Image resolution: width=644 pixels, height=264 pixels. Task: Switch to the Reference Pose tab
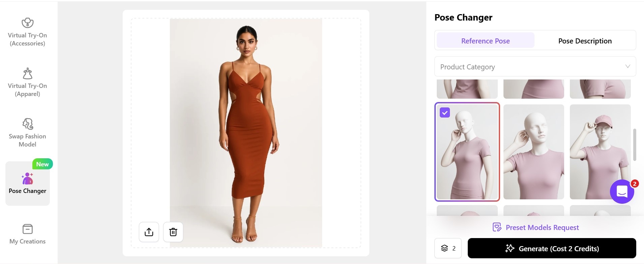[x=485, y=41]
